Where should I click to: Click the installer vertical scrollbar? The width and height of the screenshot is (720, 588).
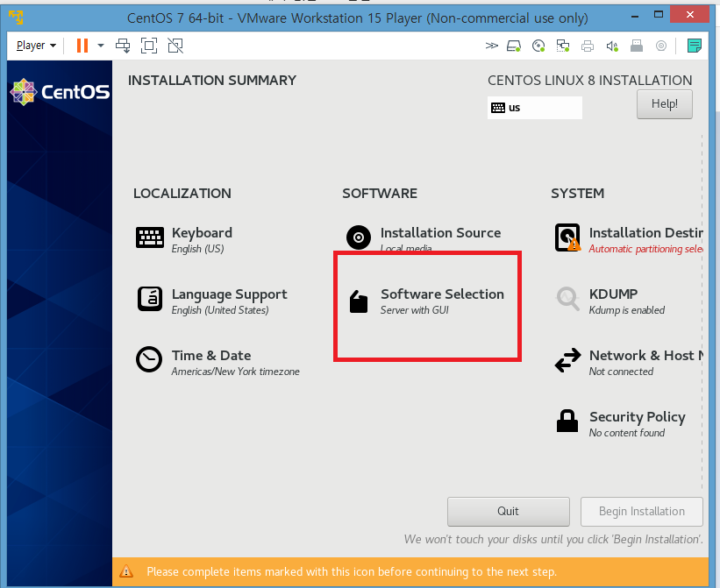click(x=702, y=312)
